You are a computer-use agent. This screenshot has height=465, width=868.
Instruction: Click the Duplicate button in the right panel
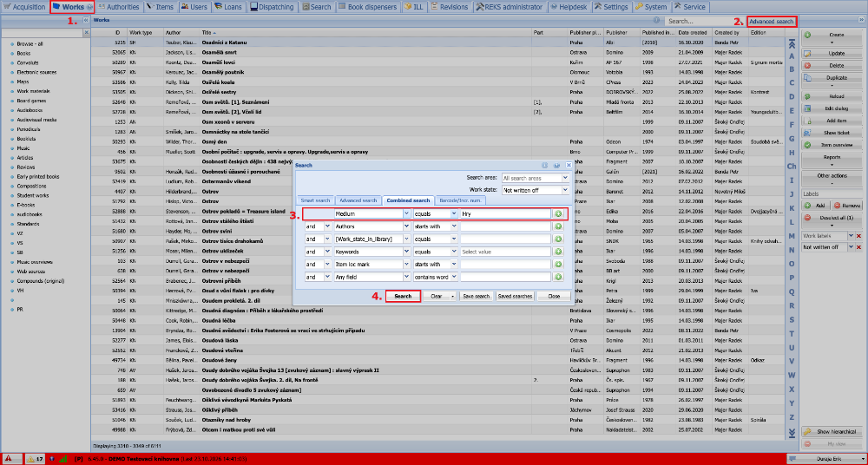click(x=832, y=81)
